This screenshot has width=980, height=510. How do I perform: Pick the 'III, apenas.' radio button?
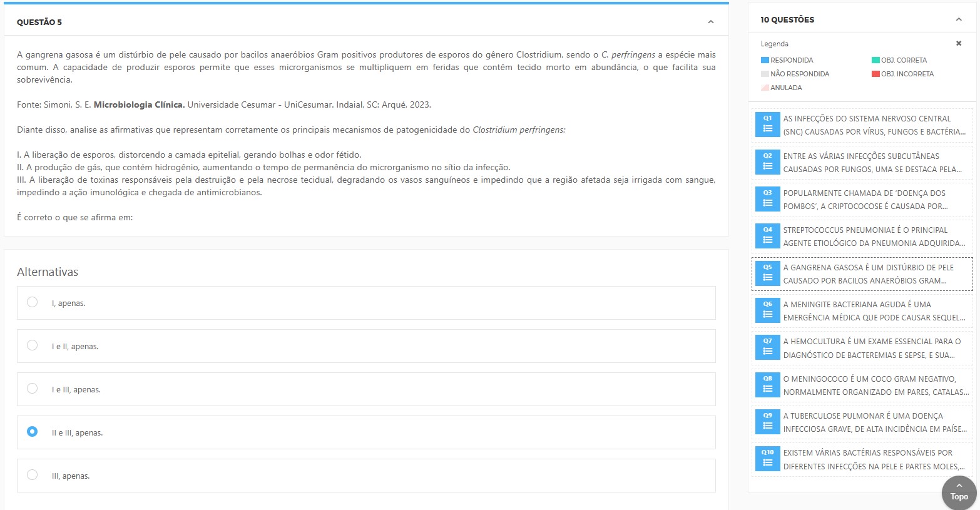pyautogui.click(x=33, y=475)
